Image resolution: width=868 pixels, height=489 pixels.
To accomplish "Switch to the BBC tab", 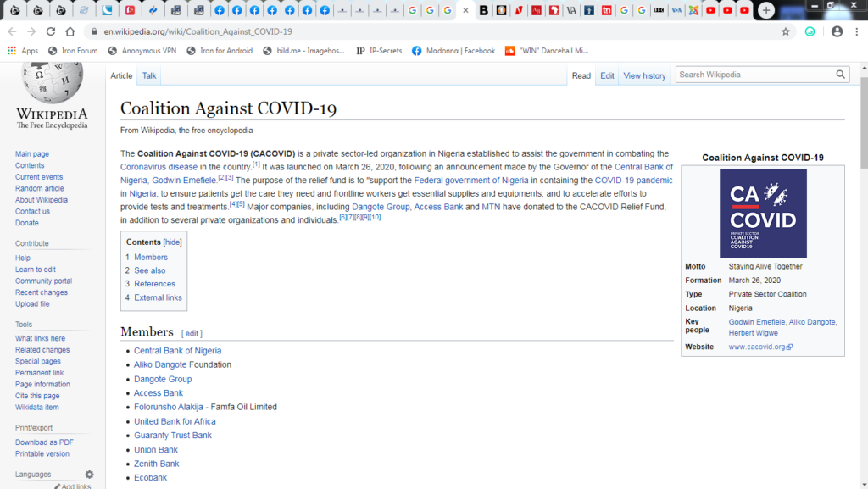I will click(659, 10).
